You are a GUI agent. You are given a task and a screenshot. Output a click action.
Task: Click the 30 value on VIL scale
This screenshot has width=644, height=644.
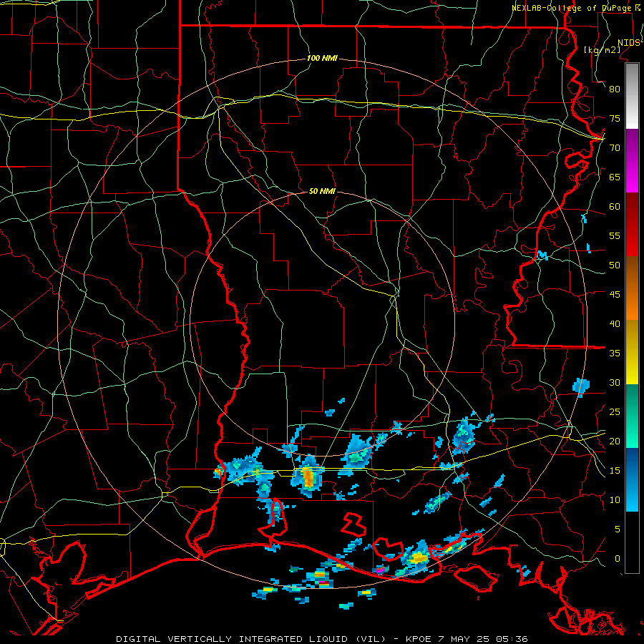[615, 382]
